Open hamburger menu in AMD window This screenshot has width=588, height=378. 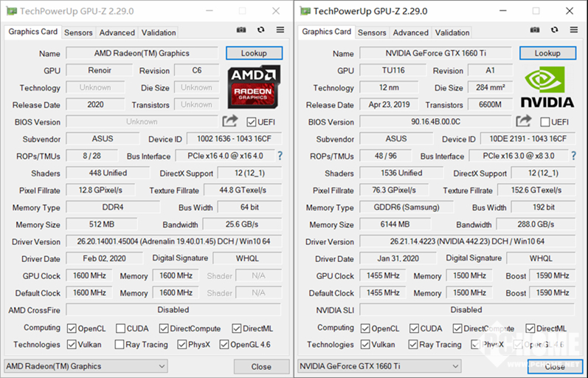[x=280, y=30]
